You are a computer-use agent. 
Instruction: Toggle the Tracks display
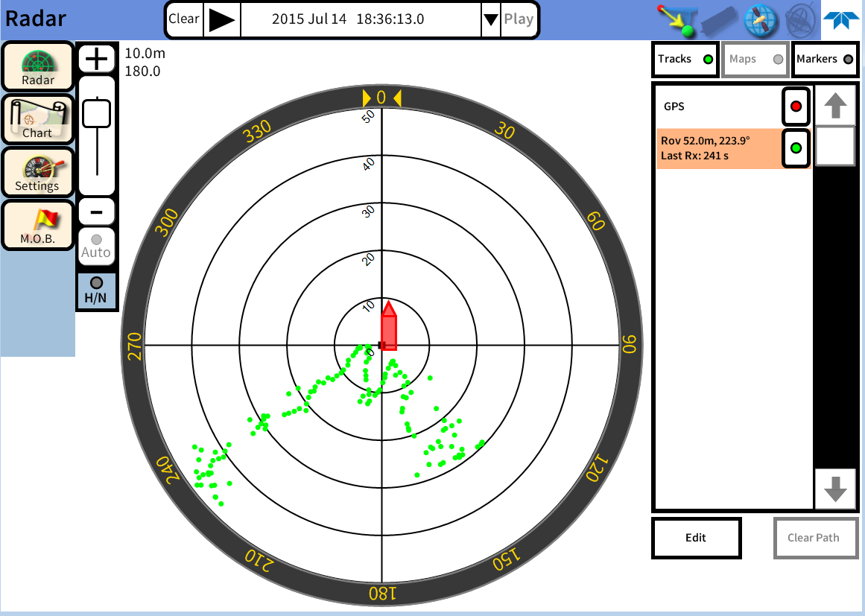pos(683,59)
